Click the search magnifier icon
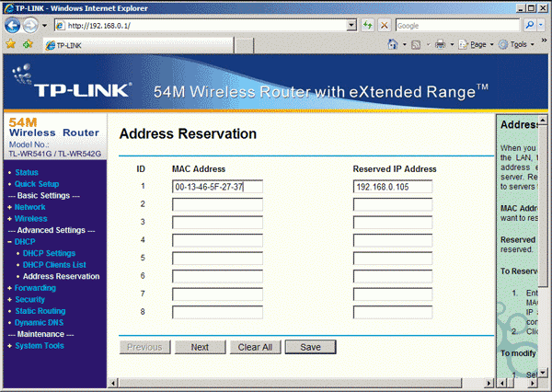 [x=530, y=25]
